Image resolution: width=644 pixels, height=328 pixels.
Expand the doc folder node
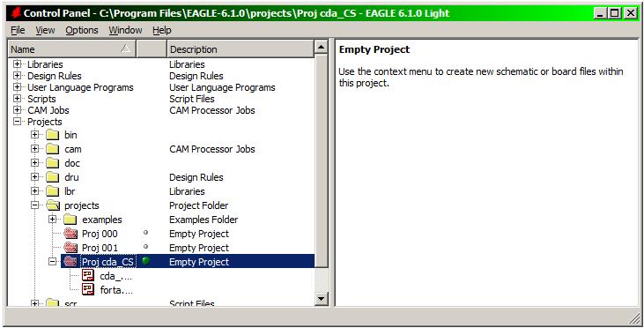pos(35,163)
